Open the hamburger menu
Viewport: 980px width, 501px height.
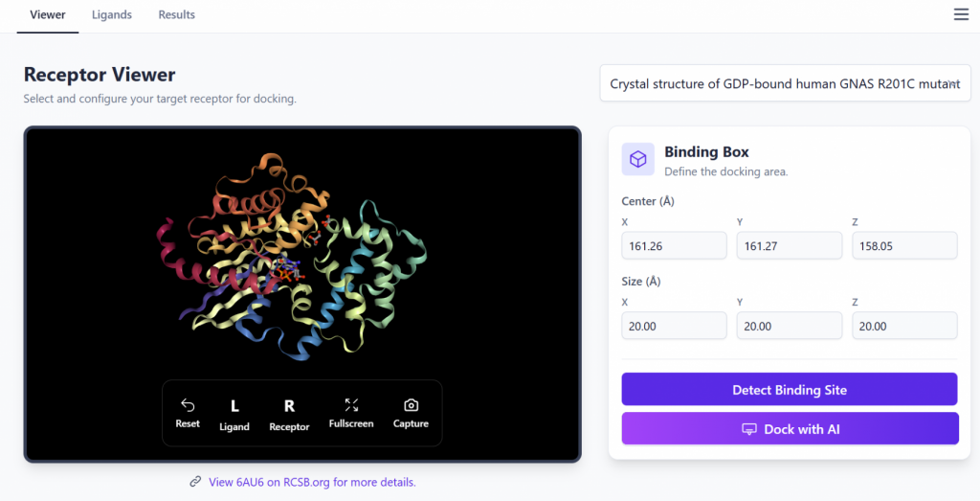(x=961, y=14)
